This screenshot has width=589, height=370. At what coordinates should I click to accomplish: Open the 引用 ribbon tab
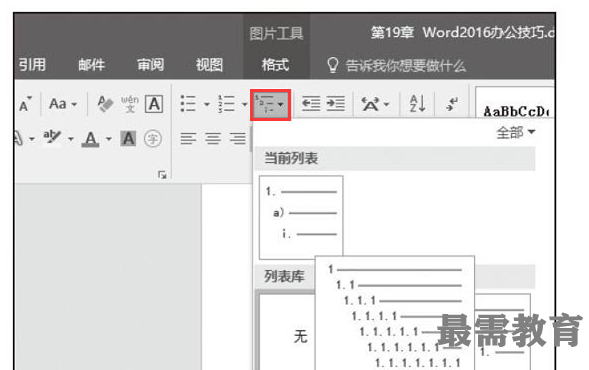tap(32, 65)
